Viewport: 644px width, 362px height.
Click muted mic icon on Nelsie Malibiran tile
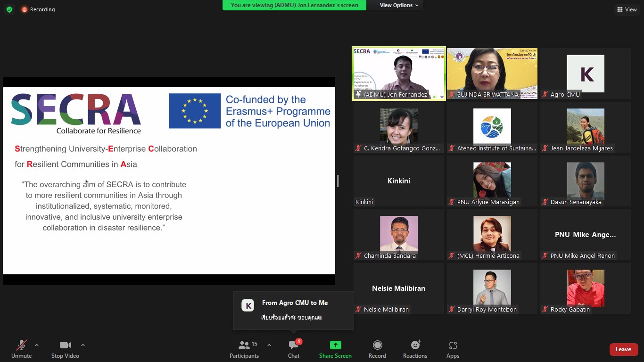coord(359,310)
